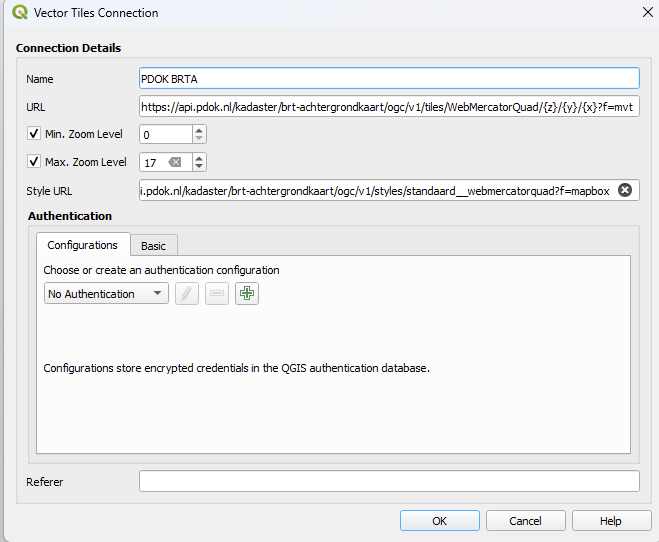This screenshot has width=659, height=542.
Task: Click the QGIS logo in title bar
Action: click(20, 13)
